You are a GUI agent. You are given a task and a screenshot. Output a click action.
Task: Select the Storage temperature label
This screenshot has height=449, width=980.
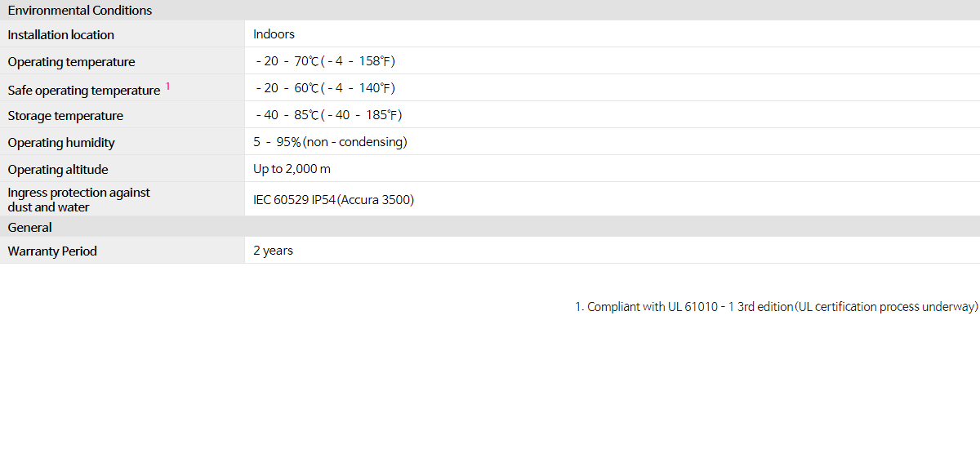tap(65, 116)
